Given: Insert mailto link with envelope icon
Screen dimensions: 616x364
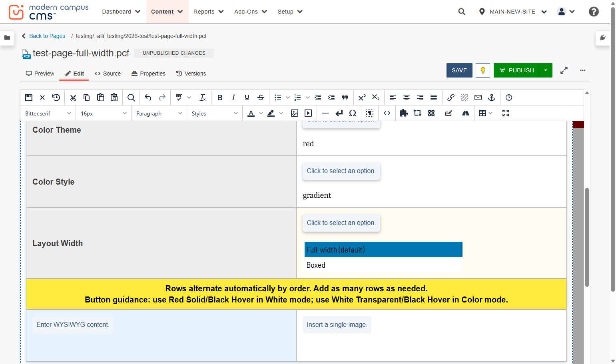Looking at the screenshot, I should pyautogui.click(x=478, y=97).
